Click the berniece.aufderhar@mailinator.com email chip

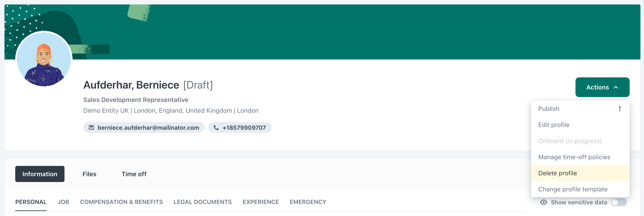(148, 128)
